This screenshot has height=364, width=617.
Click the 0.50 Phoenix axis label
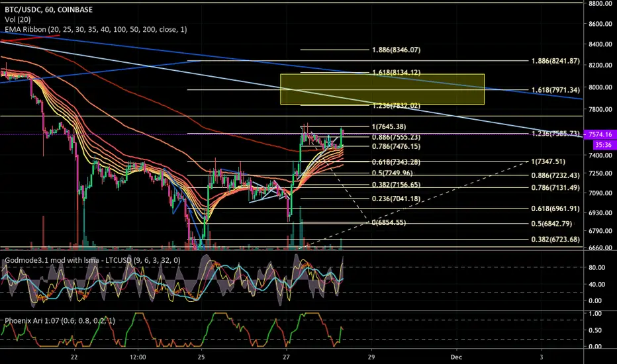595,330
